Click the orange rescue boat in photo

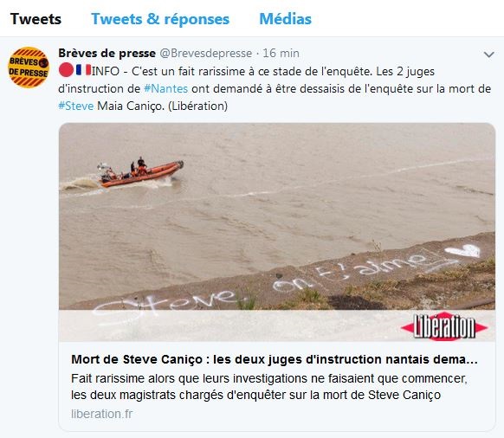coord(140,173)
